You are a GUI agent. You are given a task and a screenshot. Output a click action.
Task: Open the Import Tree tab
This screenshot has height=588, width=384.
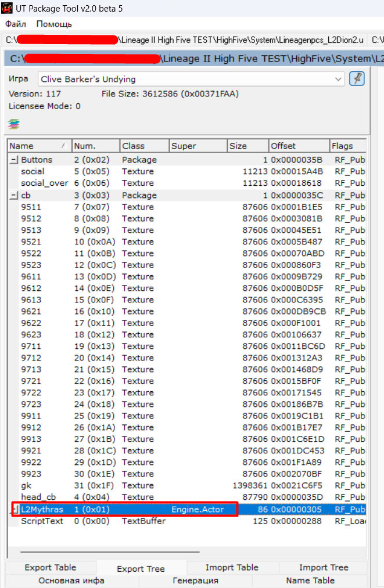[x=324, y=568]
